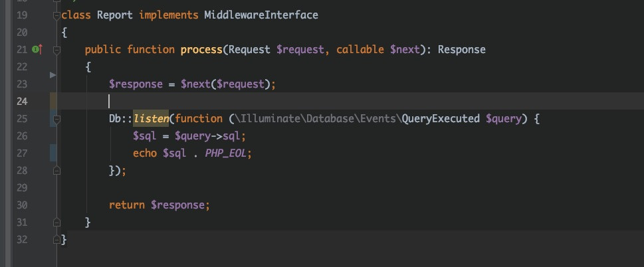
Task: Click the QueryExecuted type hint
Action: pos(441,118)
